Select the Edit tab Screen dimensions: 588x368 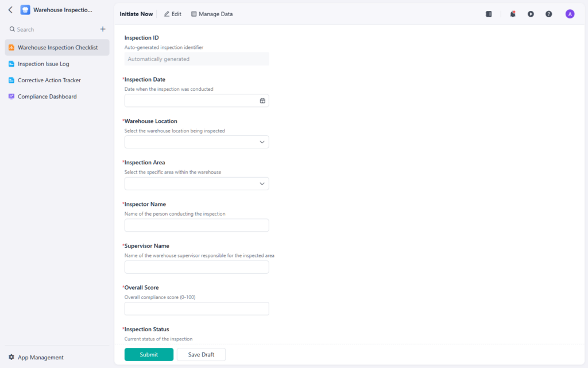pos(172,14)
